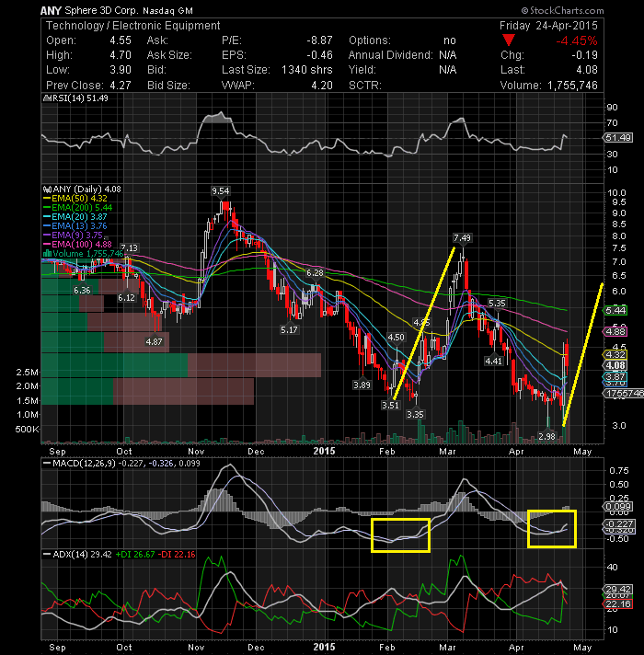The width and height of the screenshot is (644, 655).
Task: Click the Annual Dividend label
Action: click(390, 55)
